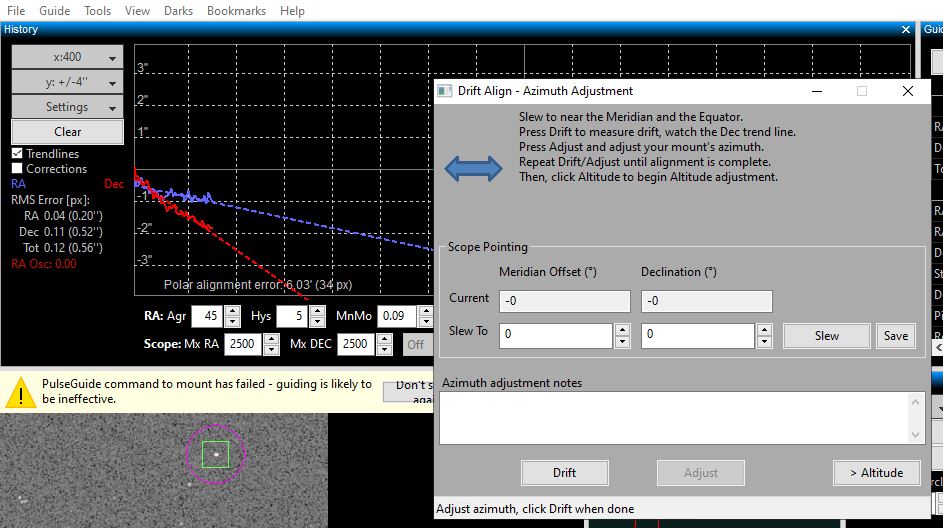This screenshot has height=528, width=943.
Task: Click the Drift Align window title icon
Action: (x=446, y=91)
